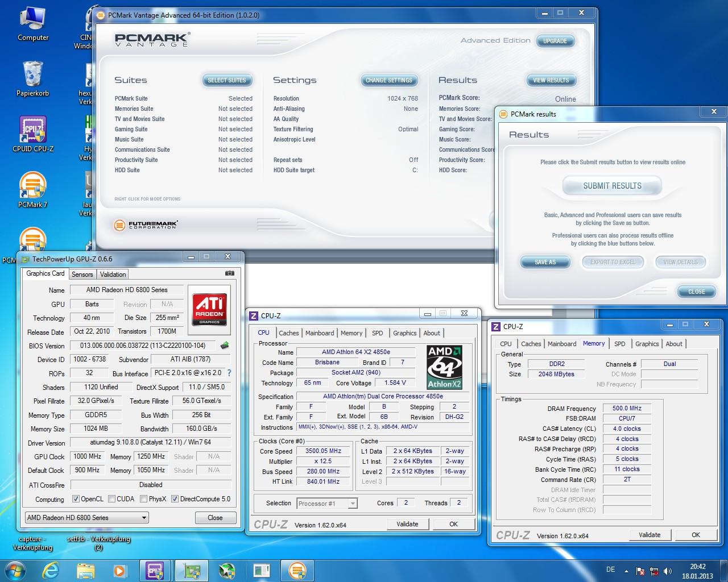Click the SUBMIT RESULTS button
The height and width of the screenshot is (582, 728).
pyautogui.click(x=612, y=186)
